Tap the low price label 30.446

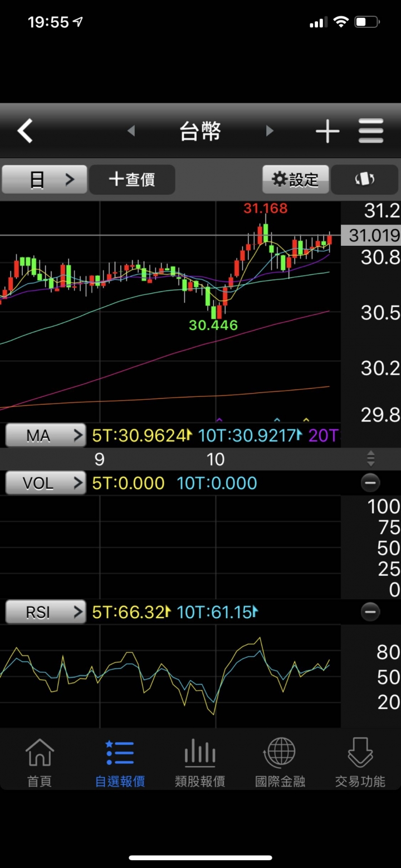pos(213,325)
